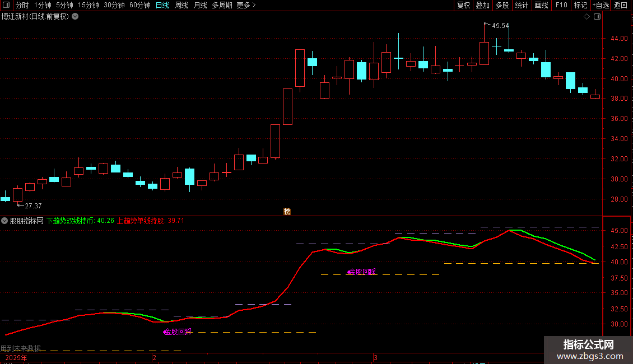Screen dimensions: 633x364
Task: Click the 45.54 high price label
Action: click(501, 26)
